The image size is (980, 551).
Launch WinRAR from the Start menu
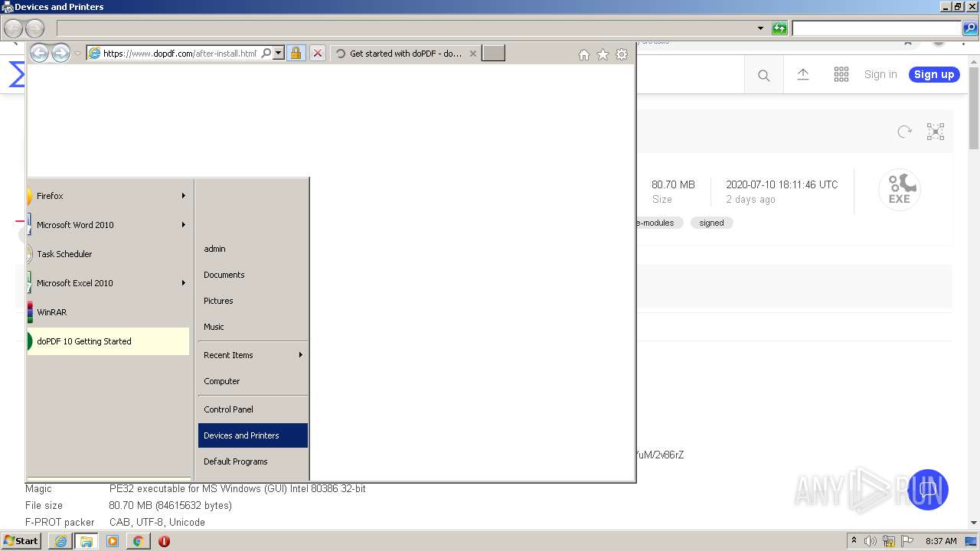(108, 312)
